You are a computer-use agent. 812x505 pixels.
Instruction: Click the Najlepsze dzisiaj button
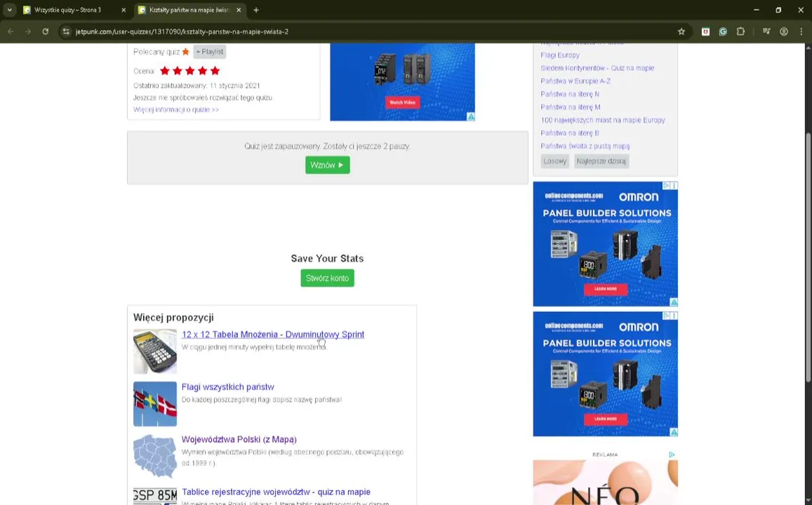pyautogui.click(x=601, y=161)
